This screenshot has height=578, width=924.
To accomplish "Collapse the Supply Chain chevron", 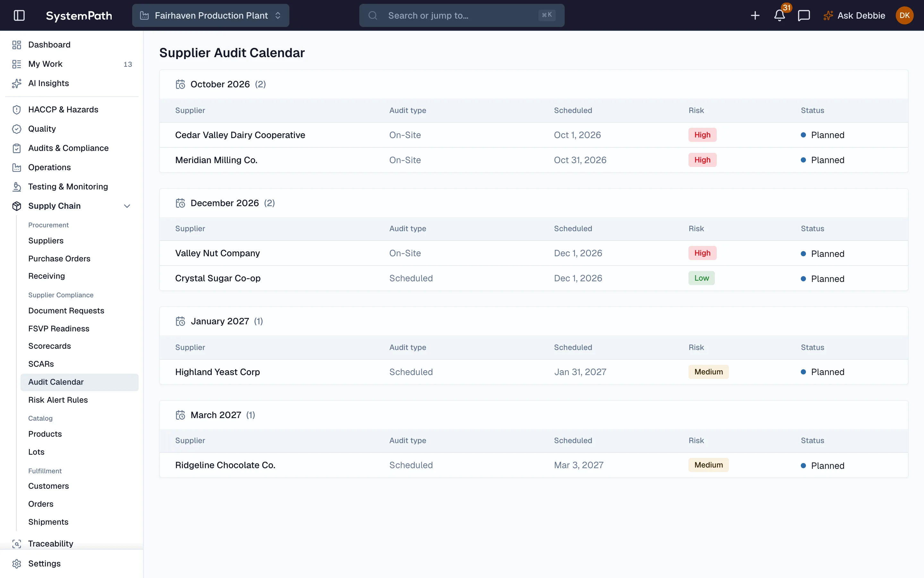I will coord(127,206).
